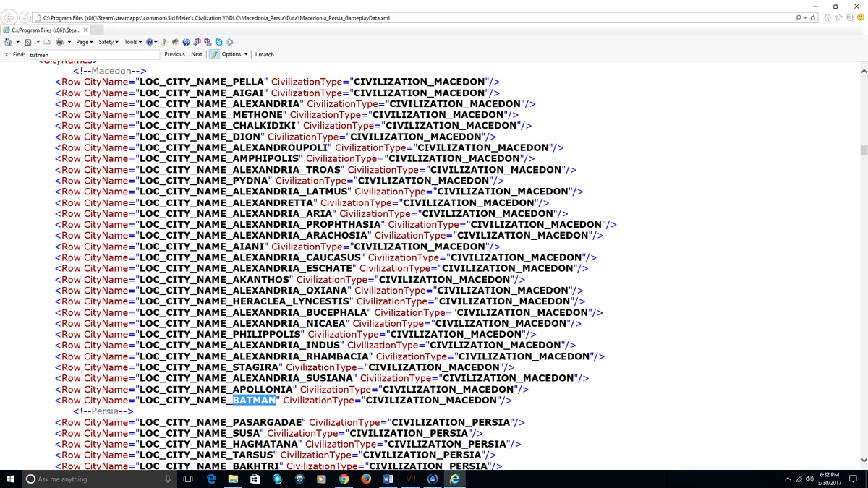Screen dimensions: 868x488
Task: Click the blue Help question mark icon
Action: (149, 42)
